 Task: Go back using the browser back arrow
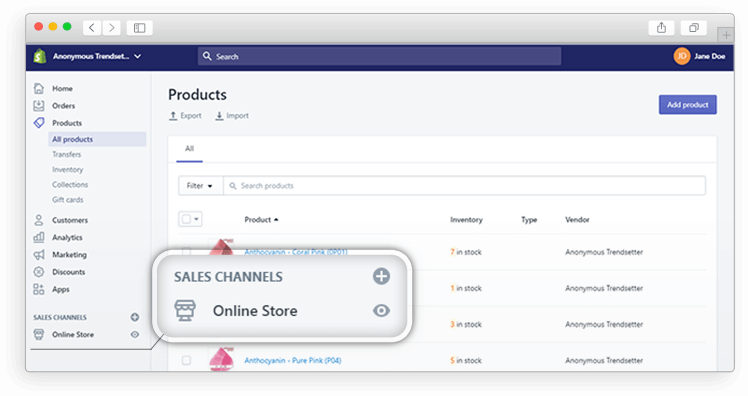(x=92, y=28)
